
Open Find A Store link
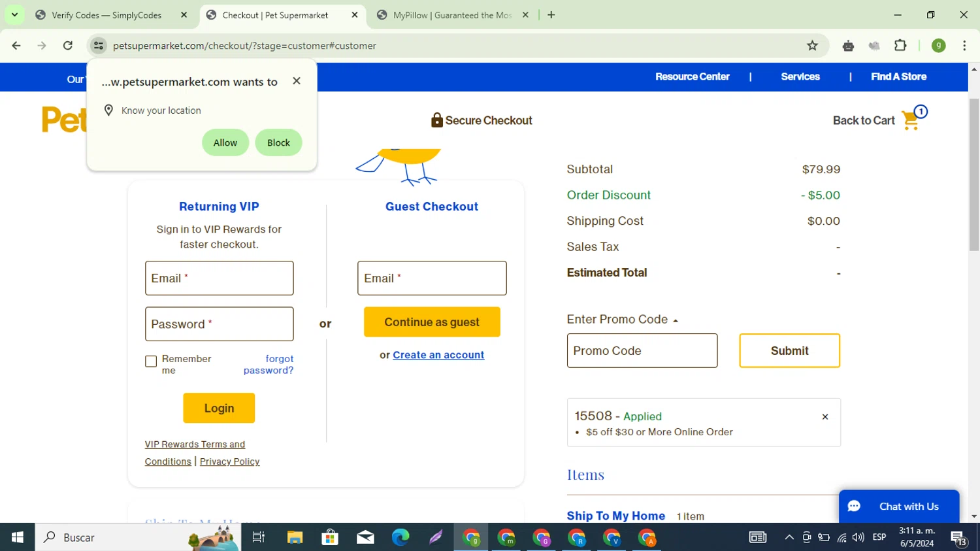point(898,76)
